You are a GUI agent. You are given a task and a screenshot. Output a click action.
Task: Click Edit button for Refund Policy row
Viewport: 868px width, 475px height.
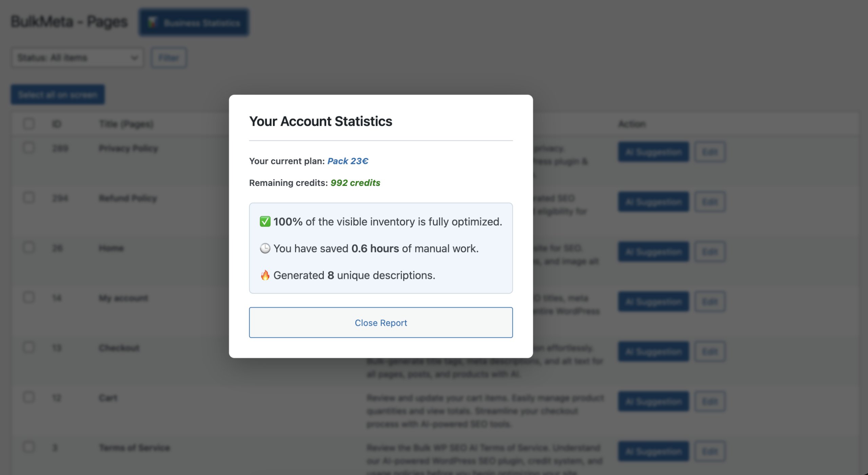(x=710, y=202)
